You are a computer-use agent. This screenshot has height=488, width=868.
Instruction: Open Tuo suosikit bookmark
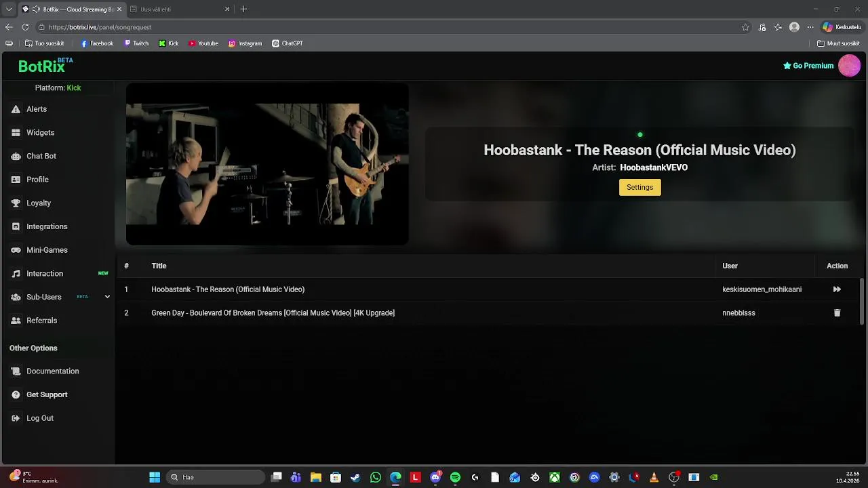tap(44, 43)
